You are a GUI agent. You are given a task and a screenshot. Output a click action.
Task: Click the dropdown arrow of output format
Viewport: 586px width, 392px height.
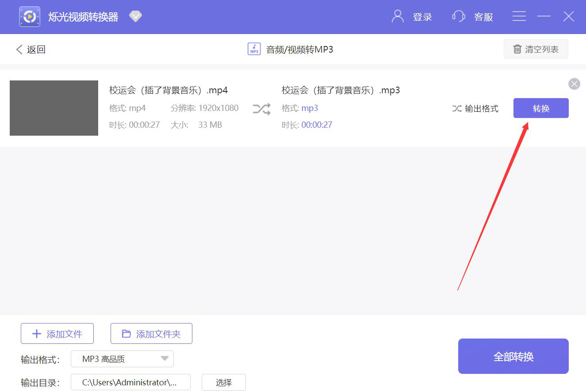(165, 359)
